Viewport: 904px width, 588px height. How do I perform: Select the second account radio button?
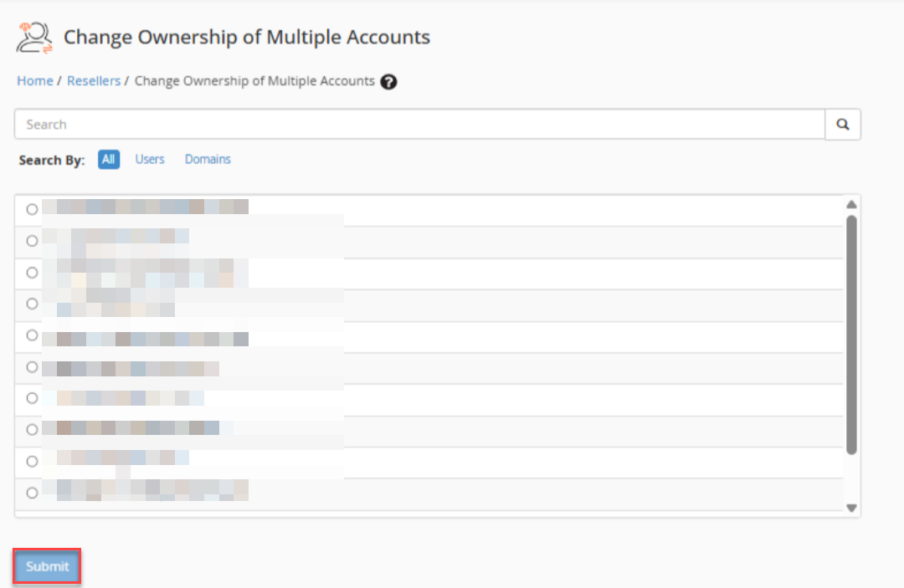pyautogui.click(x=33, y=241)
